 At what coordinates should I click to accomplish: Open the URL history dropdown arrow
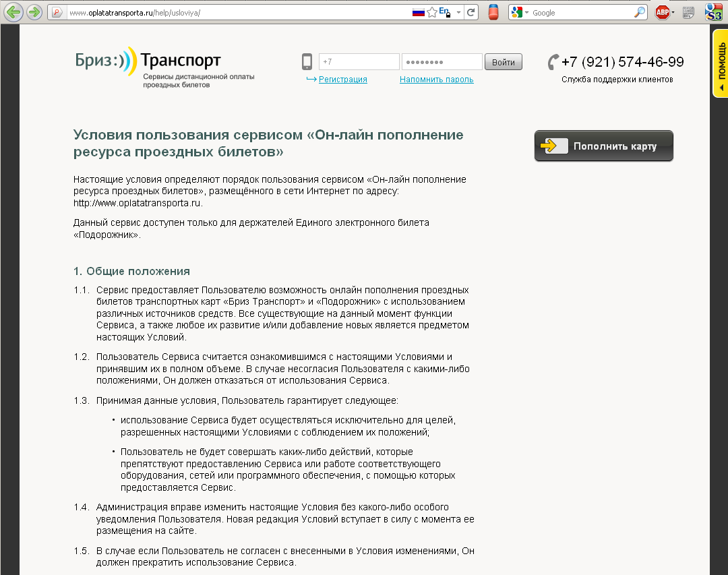(458, 12)
